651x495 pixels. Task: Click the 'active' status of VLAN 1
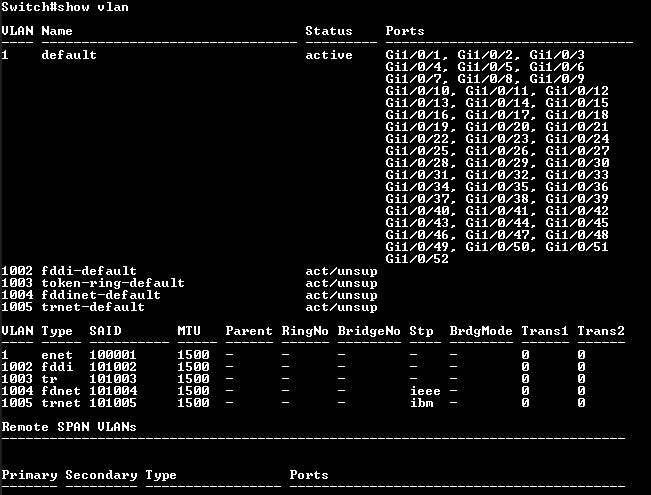point(329,55)
